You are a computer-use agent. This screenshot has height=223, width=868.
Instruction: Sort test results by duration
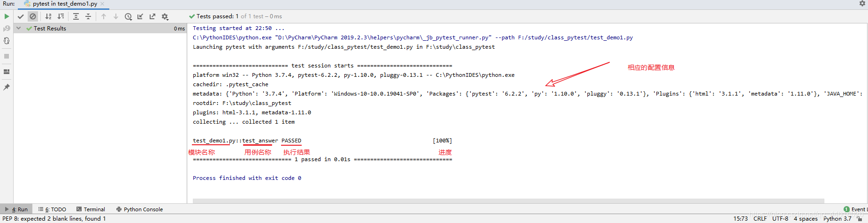tap(61, 16)
